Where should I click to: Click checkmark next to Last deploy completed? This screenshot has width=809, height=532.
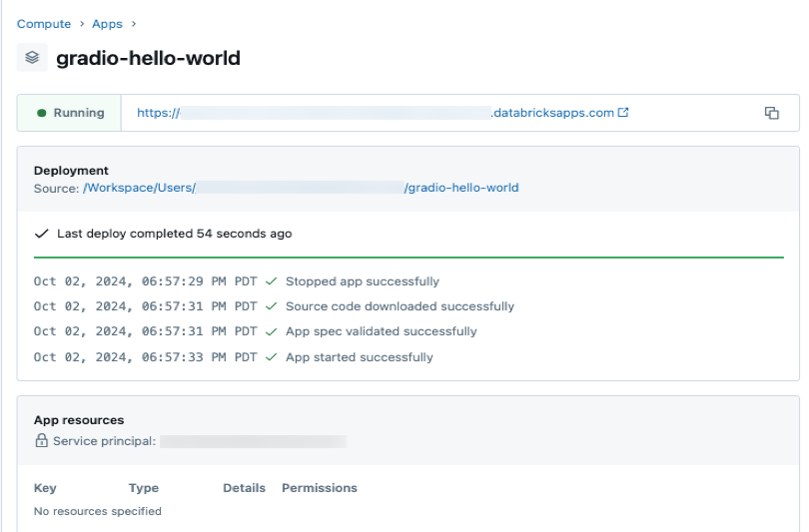tap(42, 234)
